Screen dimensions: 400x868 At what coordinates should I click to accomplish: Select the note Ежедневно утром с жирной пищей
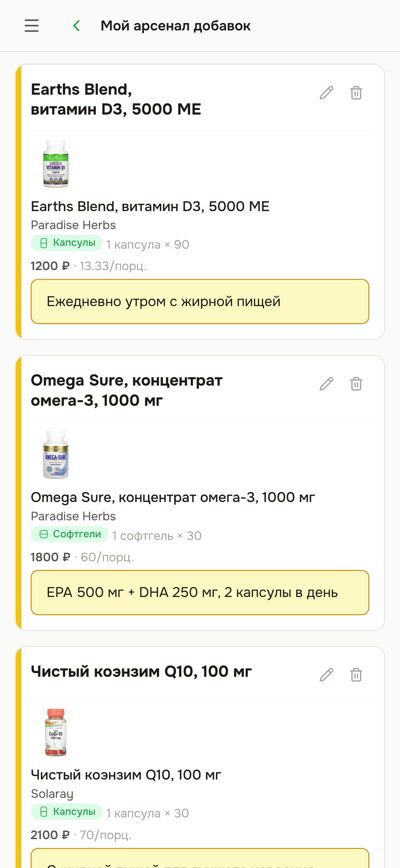[200, 301]
